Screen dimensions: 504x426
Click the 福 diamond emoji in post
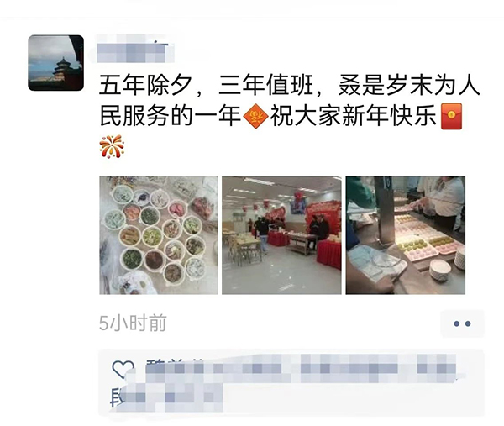[255, 116]
